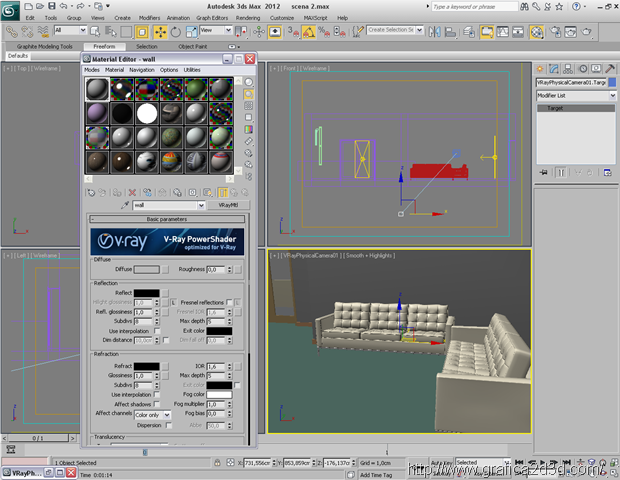Toggle the Affect shadows checkbox
Image resolution: width=620 pixels, height=480 pixels.
(x=157, y=403)
